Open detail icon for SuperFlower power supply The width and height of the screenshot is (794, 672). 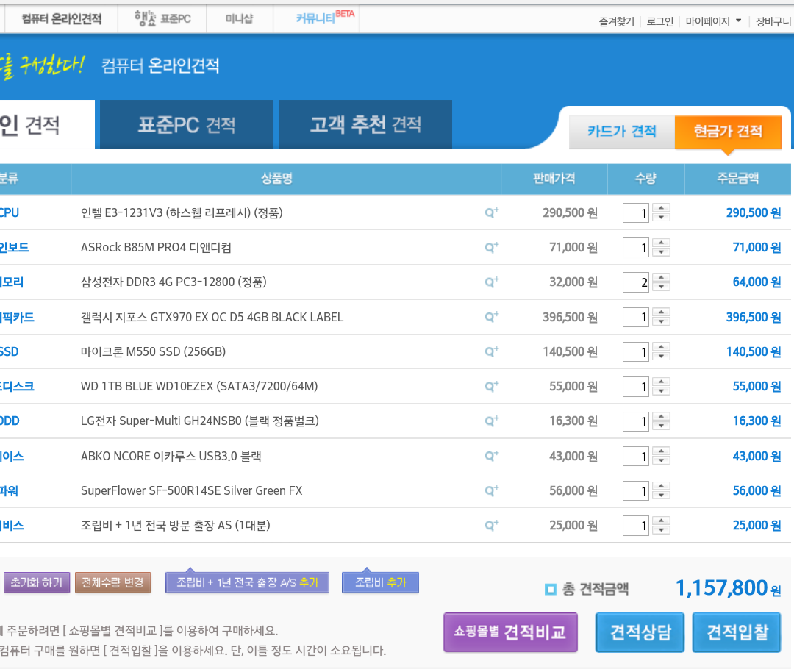point(491,490)
